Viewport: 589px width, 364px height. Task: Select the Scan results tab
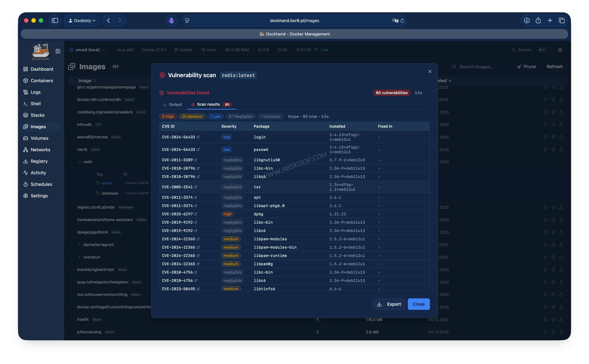tap(211, 104)
